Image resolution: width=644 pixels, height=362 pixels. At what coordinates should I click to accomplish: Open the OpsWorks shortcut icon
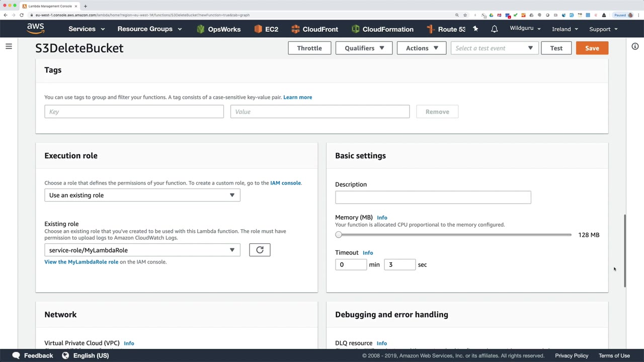(x=201, y=29)
